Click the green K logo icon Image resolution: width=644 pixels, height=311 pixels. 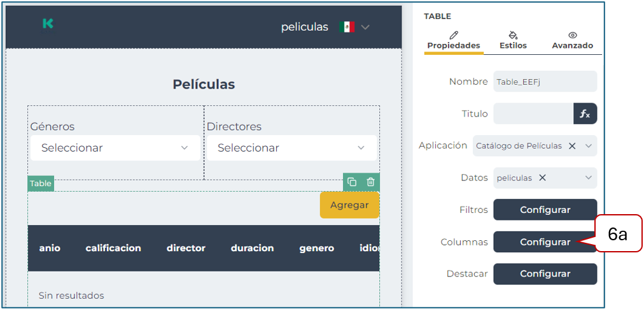[48, 24]
